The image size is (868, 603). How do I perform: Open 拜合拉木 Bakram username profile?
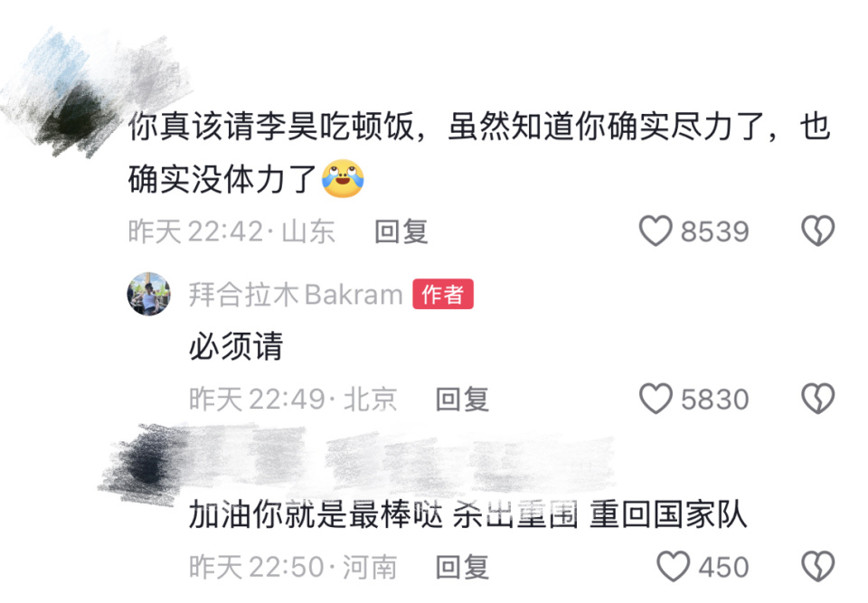point(296,294)
